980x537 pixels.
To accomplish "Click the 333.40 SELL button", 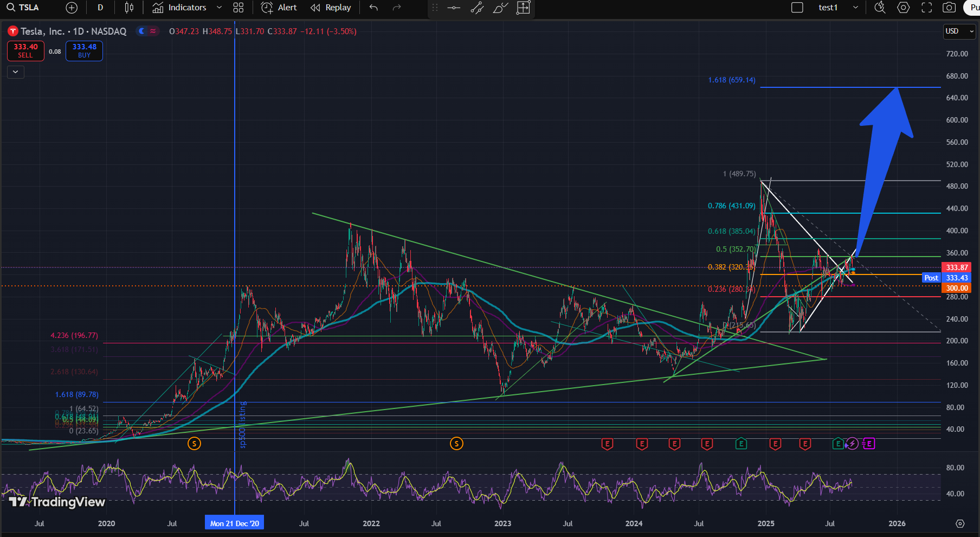I will [25, 51].
